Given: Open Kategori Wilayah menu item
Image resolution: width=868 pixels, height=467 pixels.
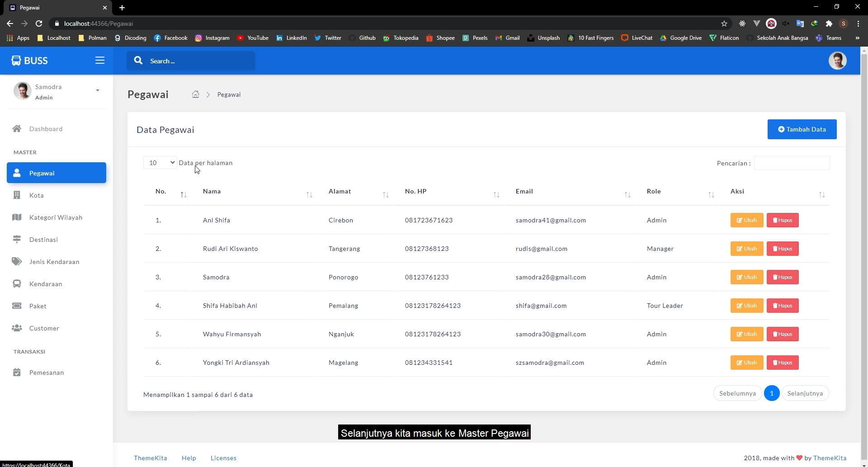Looking at the screenshot, I should pyautogui.click(x=57, y=217).
